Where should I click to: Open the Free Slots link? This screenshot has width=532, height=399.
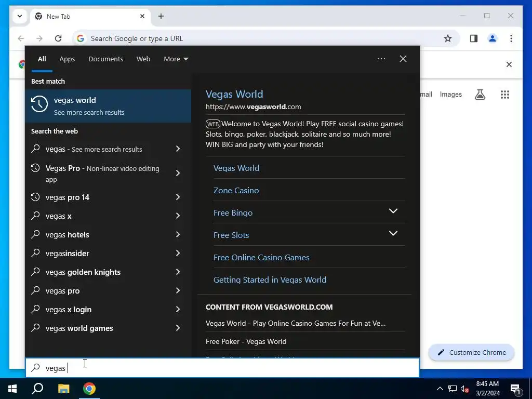click(x=231, y=235)
